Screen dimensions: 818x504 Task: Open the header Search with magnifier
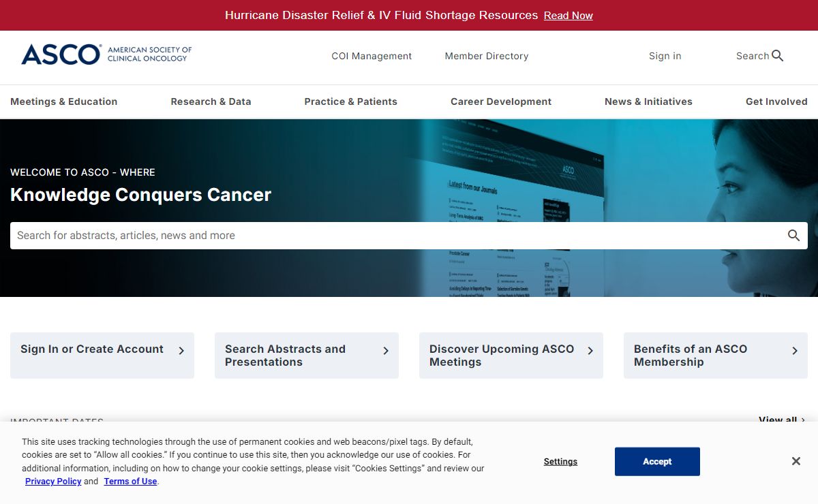[x=759, y=56]
